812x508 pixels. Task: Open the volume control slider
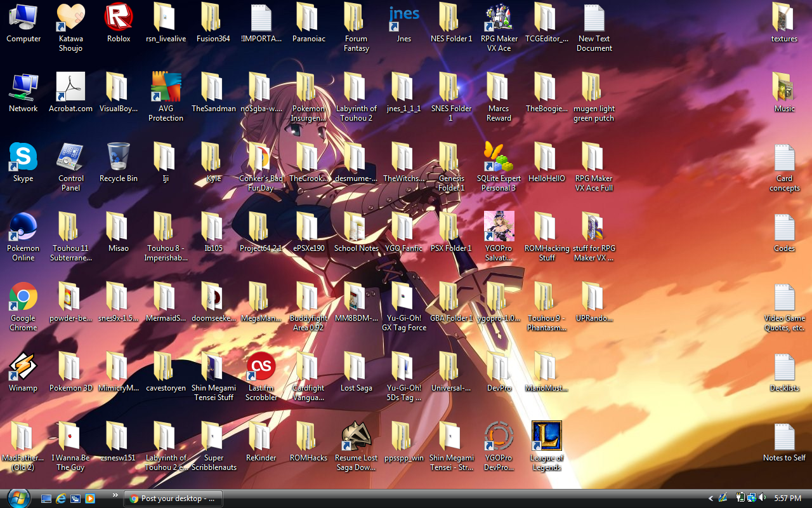[x=762, y=498]
